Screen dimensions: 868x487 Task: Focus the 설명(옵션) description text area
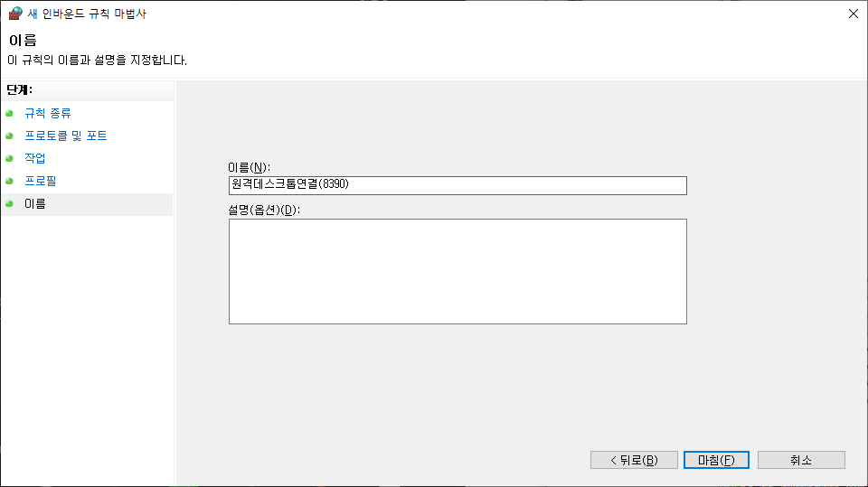(x=458, y=271)
